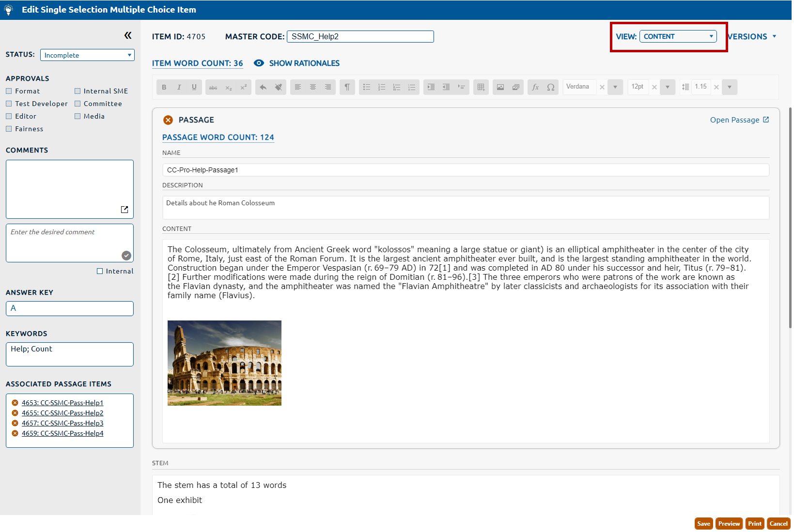Open the Status dropdown showing Incomplete
The width and height of the screenshot is (794, 532).
(87, 55)
